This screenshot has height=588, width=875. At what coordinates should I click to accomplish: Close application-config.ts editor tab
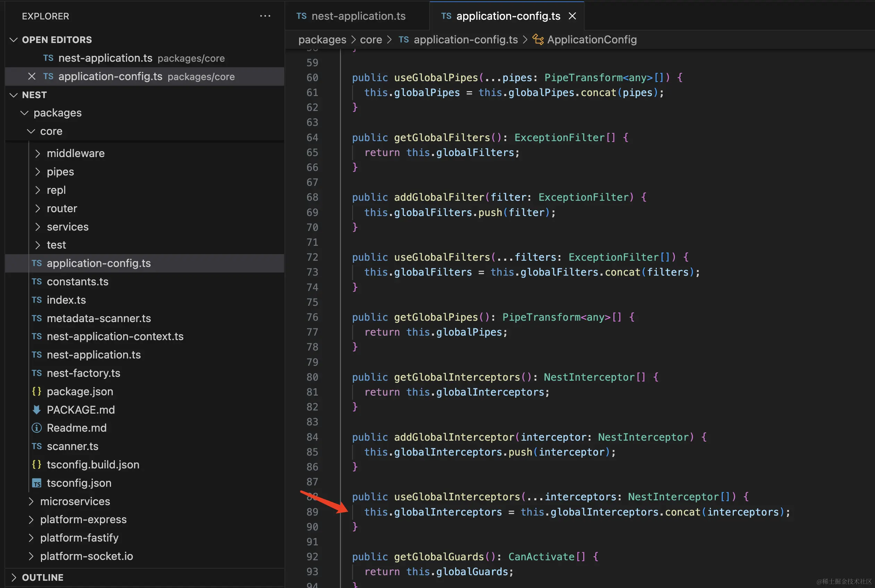coord(572,16)
